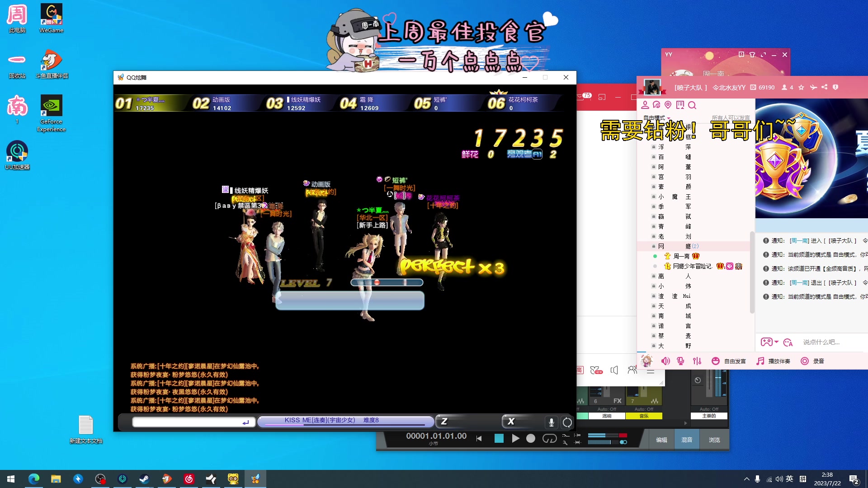The width and height of the screenshot is (868, 488).
Task: Click the report shield icon in YY header
Action: pos(835,87)
